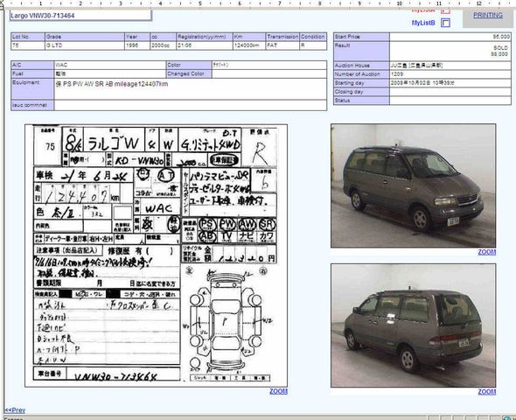The height and width of the screenshot is (420, 516).
Task: Open ZOOM link under front car photo
Action: 487,252
